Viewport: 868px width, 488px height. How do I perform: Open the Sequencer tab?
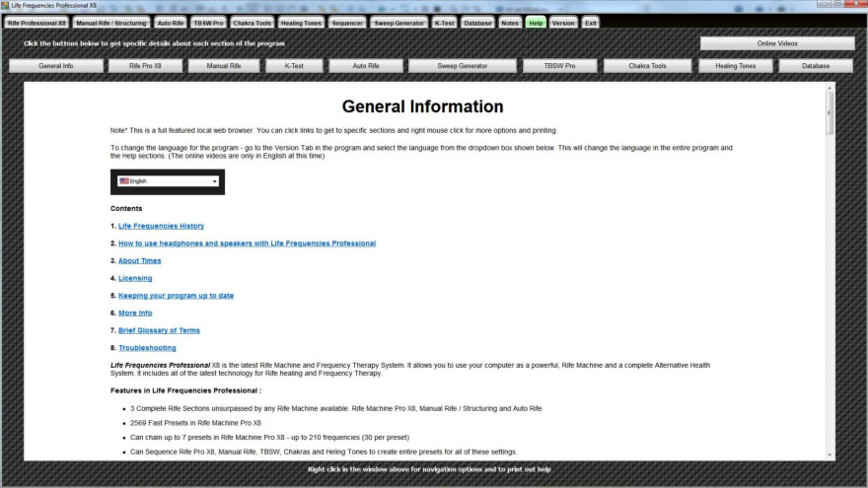347,23
